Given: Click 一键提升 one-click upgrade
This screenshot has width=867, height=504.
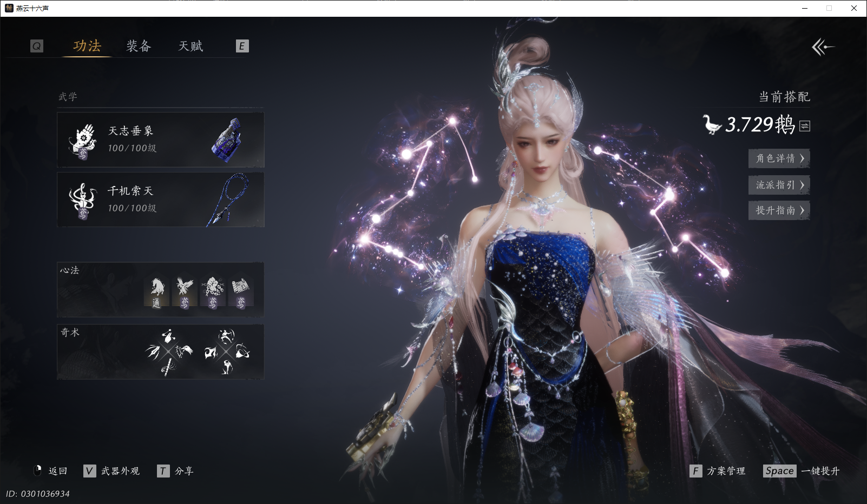Looking at the screenshot, I should click(820, 471).
